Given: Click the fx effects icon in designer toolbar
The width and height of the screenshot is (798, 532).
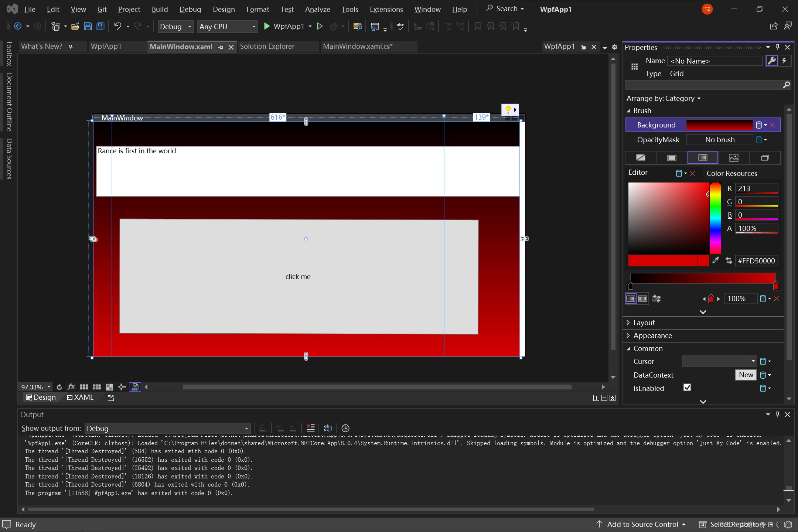Looking at the screenshot, I should (x=71, y=387).
